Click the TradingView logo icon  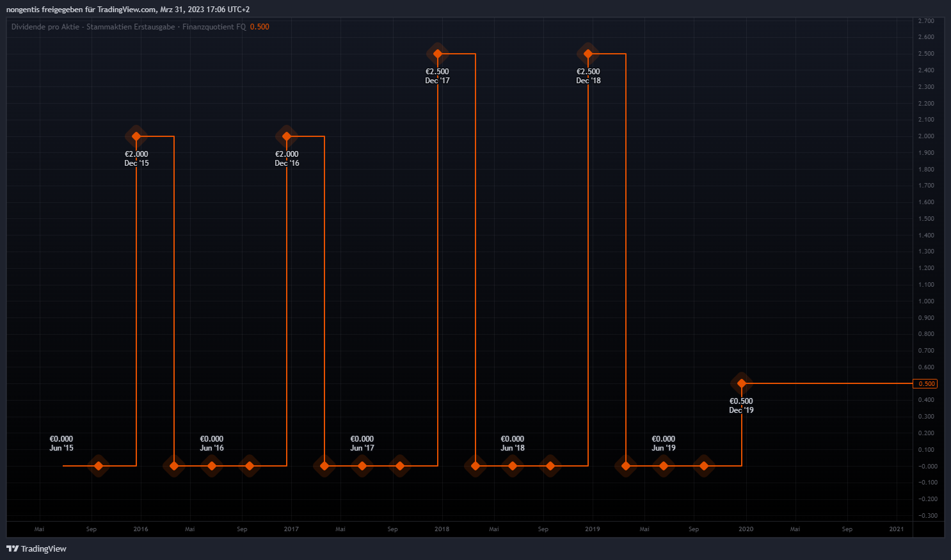[12, 548]
